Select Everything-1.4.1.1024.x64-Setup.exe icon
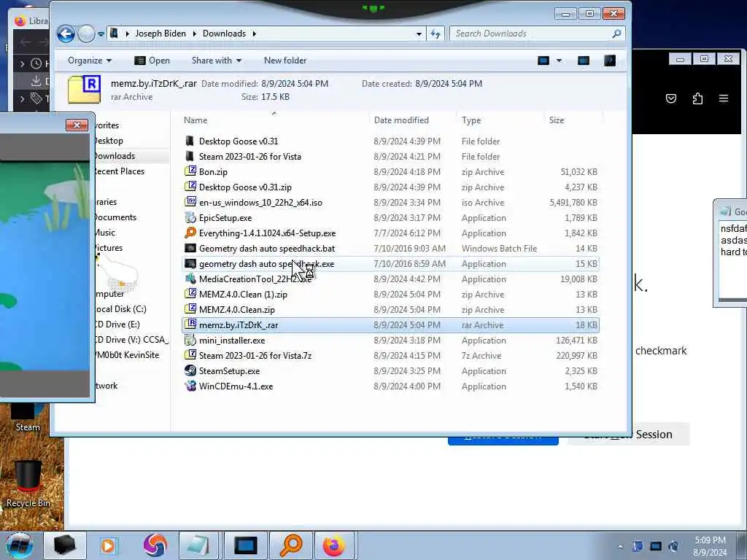Viewport: 747px width, 560px height. tap(190, 233)
